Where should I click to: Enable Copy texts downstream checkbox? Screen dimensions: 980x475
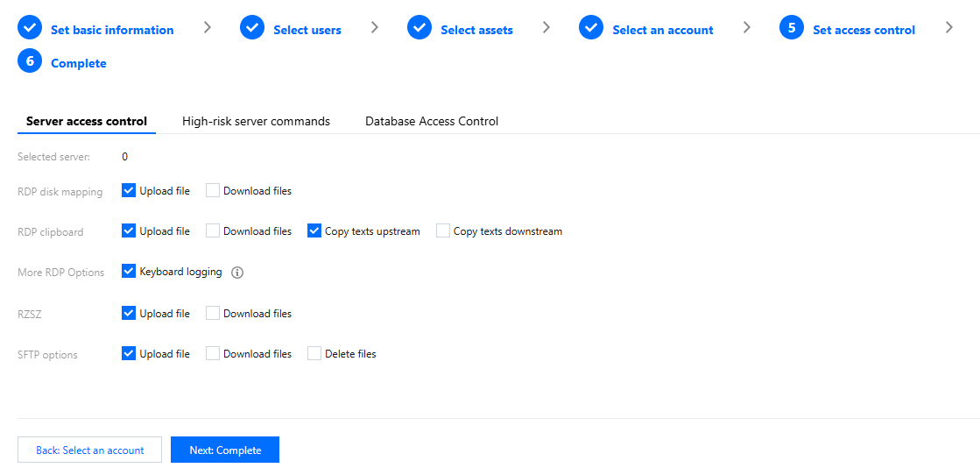(443, 231)
